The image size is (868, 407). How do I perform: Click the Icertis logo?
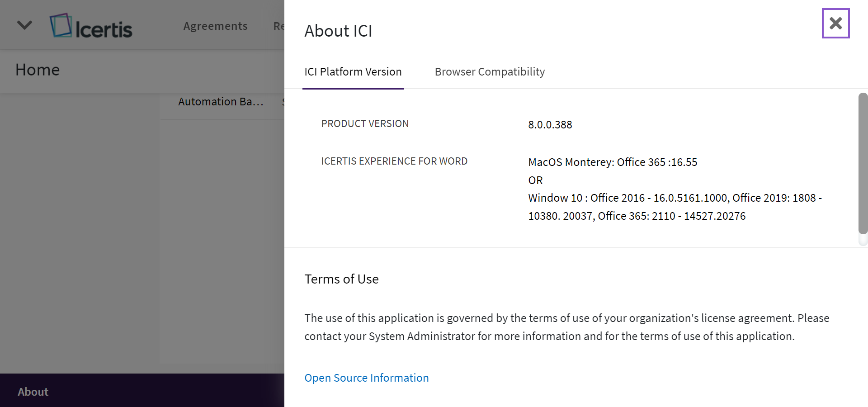pos(91,26)
